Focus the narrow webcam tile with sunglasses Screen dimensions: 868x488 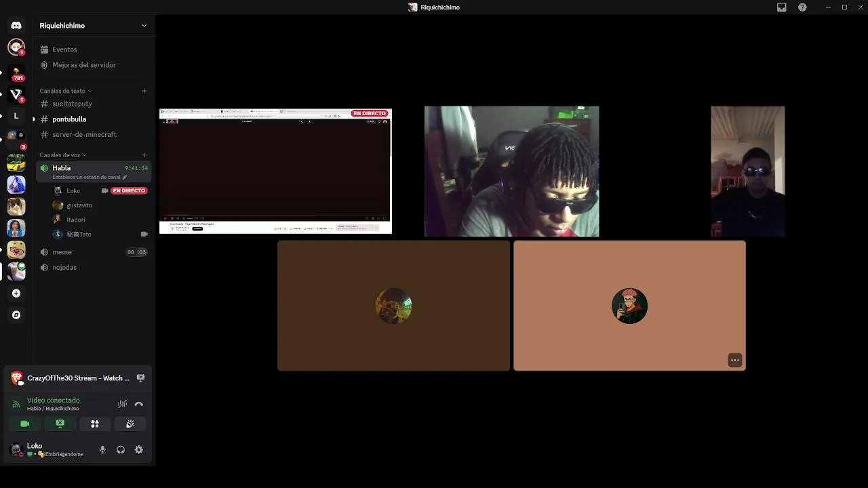coord(748,171)
